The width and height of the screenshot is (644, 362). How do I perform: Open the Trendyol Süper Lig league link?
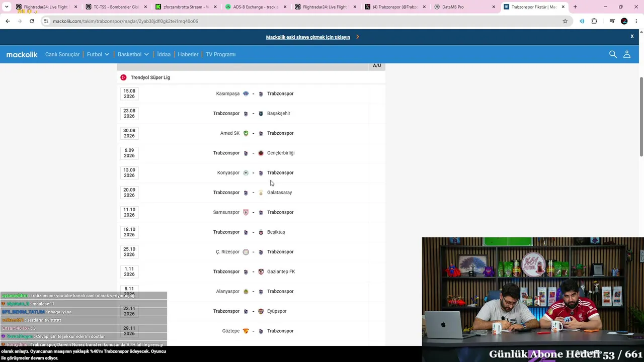pos(150,77)
